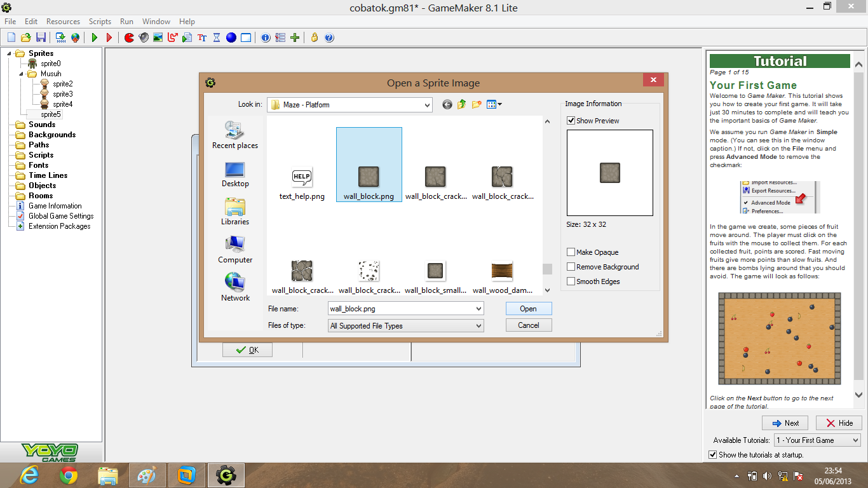Open the Scripts menu
Image resolution: width=868 pixels, height=488 pixels.
click(100, 21)
